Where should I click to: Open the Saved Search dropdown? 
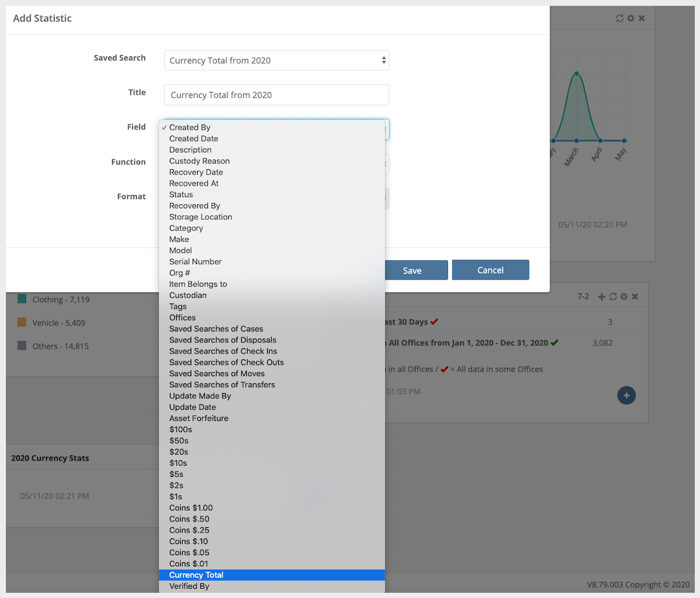coord(276,60)
